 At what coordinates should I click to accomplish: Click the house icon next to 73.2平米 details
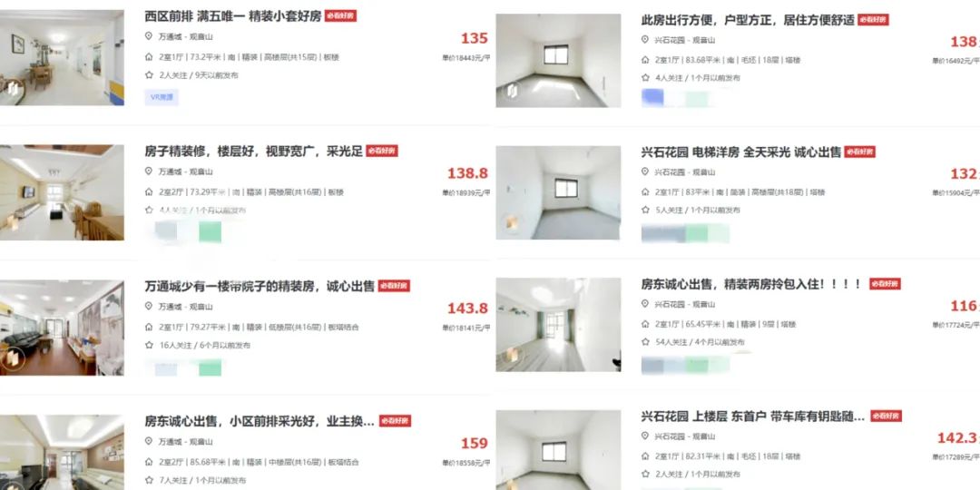149,57
